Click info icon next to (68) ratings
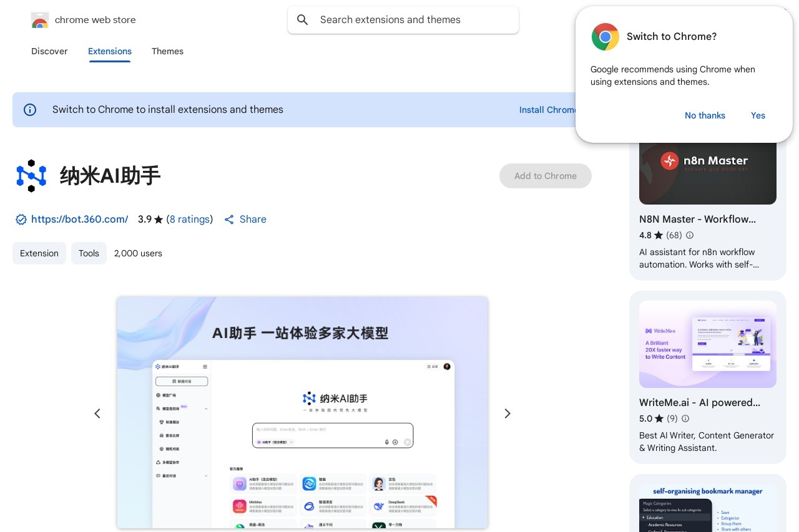Viewport: 799px width, 532px height. [690, 236]
